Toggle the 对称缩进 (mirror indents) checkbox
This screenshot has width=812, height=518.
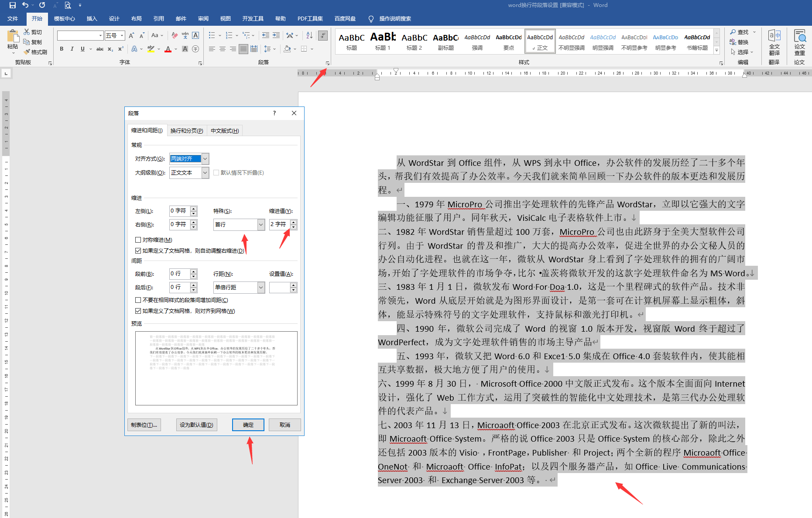138,240
